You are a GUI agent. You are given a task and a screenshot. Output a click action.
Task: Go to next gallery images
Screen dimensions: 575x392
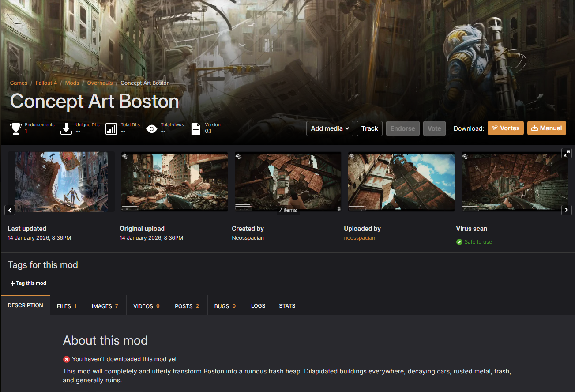(x=567, y=210)
